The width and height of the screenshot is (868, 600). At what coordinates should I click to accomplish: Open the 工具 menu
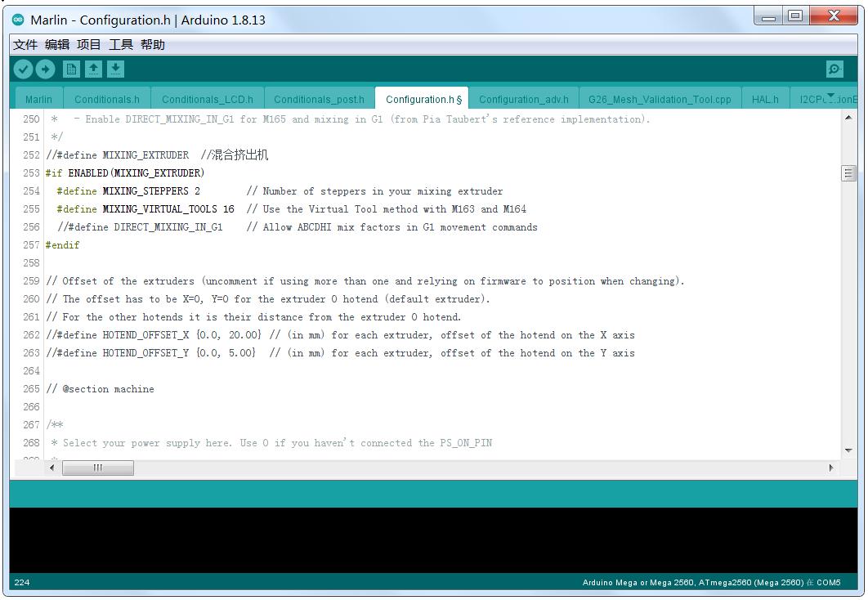click(x=121, y=45)
